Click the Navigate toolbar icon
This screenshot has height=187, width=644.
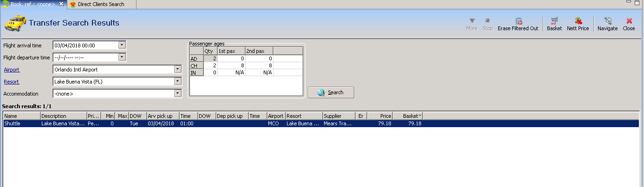click(x=608, y=24)
